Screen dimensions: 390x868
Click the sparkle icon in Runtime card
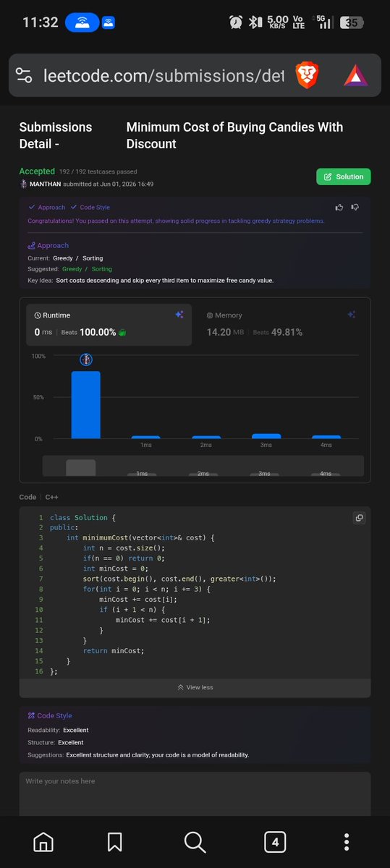click(x=179, y=315)
